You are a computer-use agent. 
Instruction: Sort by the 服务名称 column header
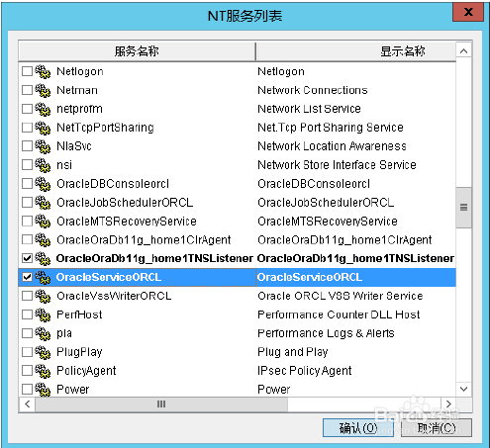(137, 51)
